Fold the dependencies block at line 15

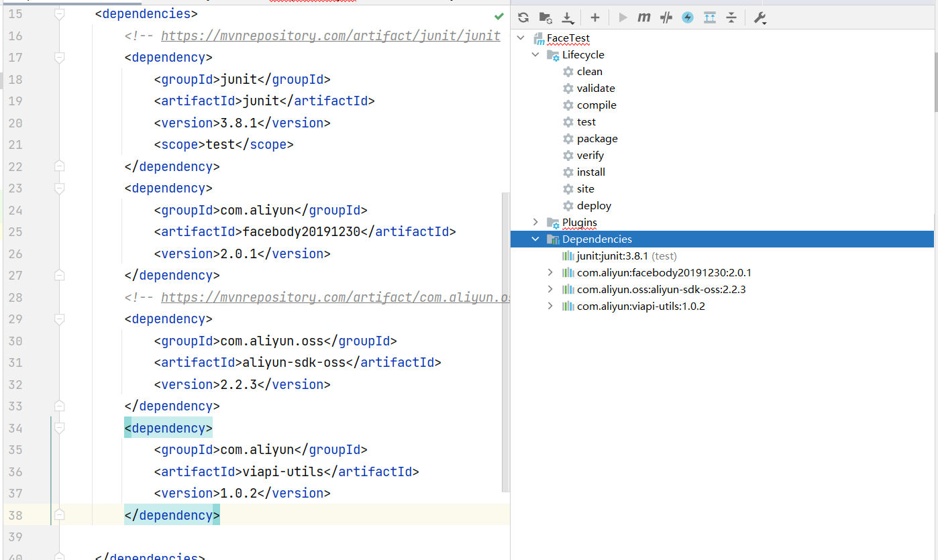click(60, 14)
